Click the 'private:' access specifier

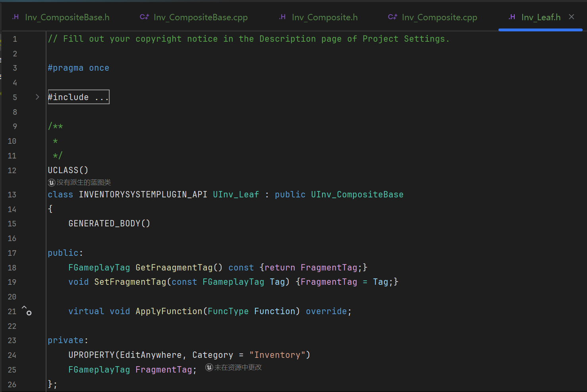point(68,340)
